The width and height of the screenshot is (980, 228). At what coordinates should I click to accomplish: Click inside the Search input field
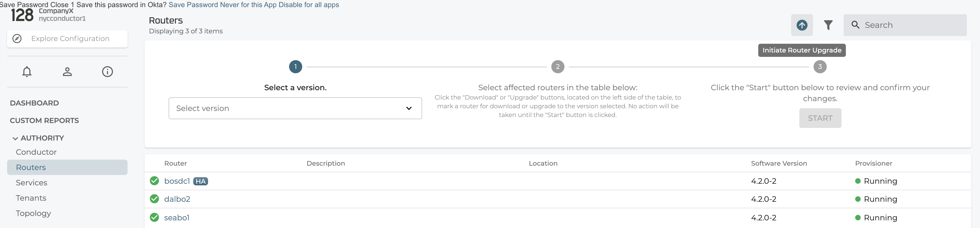point(906,25)
